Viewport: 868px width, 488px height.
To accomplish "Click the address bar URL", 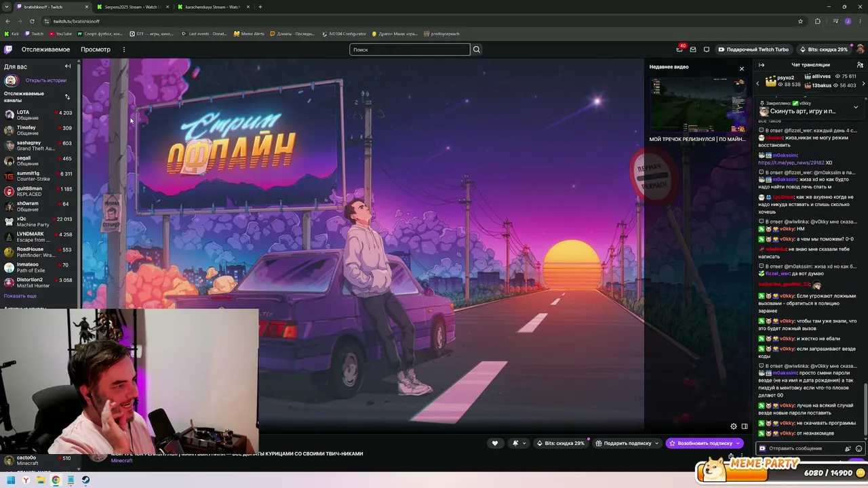I will [x=76, y=21].
